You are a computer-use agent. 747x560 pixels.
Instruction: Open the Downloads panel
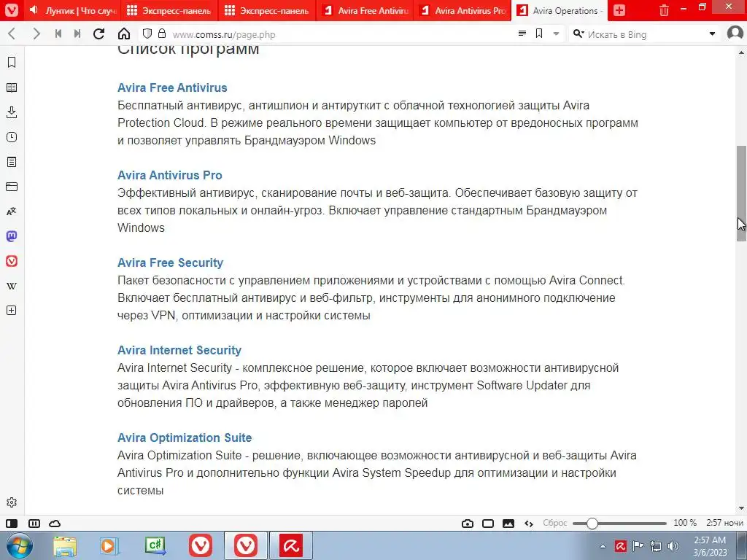pyautogui.click(x=12, y=112)
